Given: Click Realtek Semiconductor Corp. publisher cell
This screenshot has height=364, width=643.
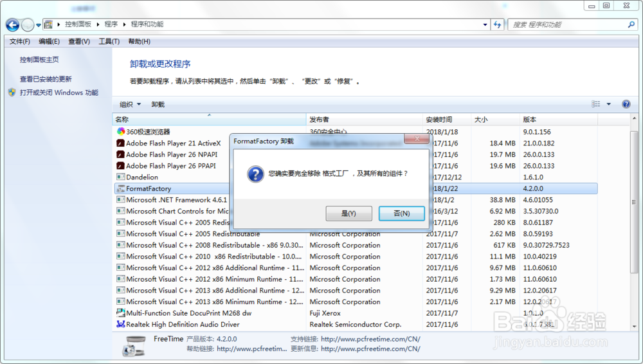Looking at the screenshot, I should coord(356,324).
